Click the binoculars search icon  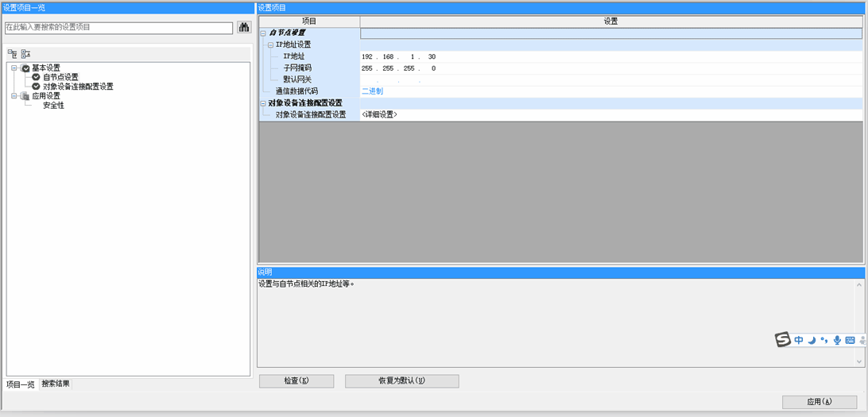244,27
